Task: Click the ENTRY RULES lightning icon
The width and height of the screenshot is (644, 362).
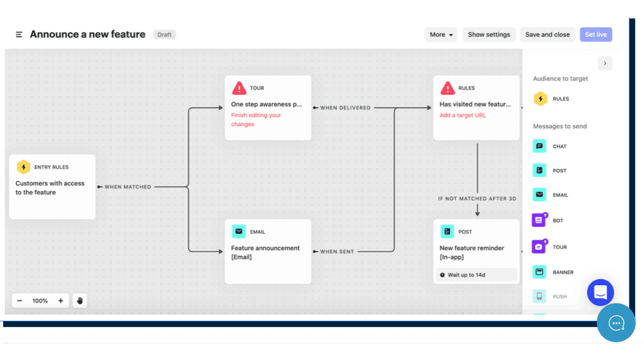Action: [x=23, y=167]
